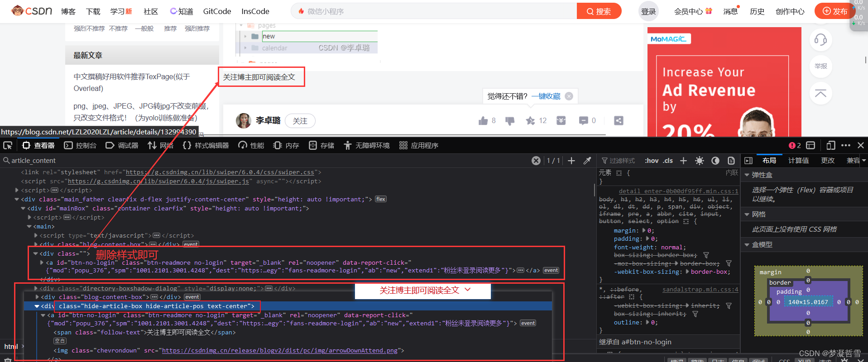Collapse the mainBox div node

tap(23, 208)
